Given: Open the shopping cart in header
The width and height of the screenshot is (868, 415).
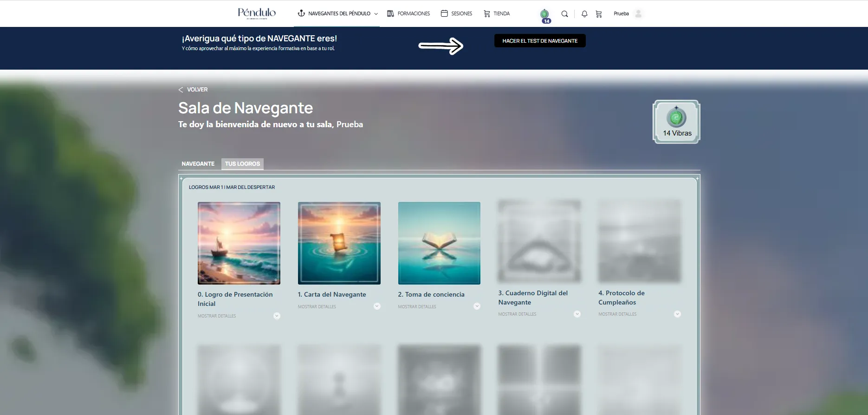Looking at the screenshot, I should (x=599, y=14).
